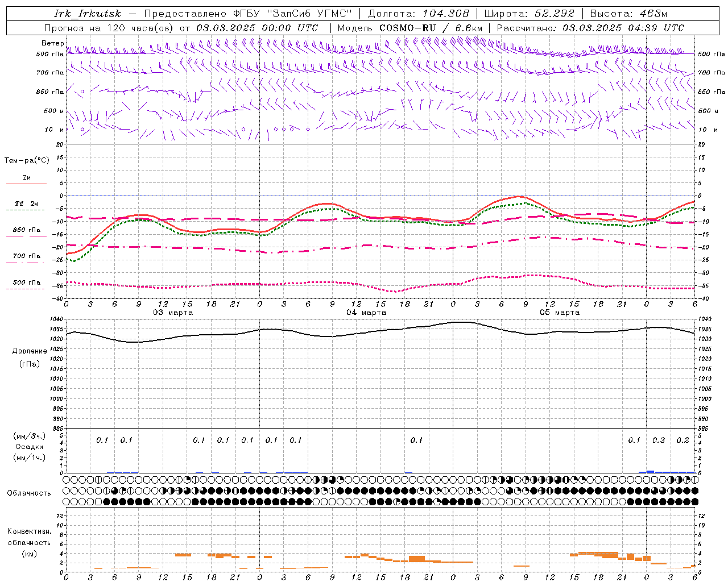The height and width of the screenshot is (582, 728).
Task: Click the Облачность panel label
Action: pyautogui.click(x=29, y=493)
